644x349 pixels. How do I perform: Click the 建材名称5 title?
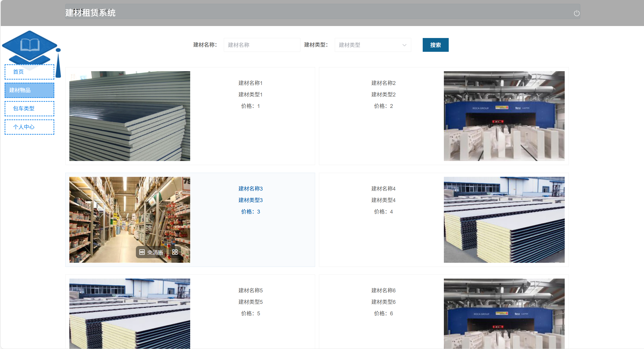pyautogui.click(x=250, y=291)
